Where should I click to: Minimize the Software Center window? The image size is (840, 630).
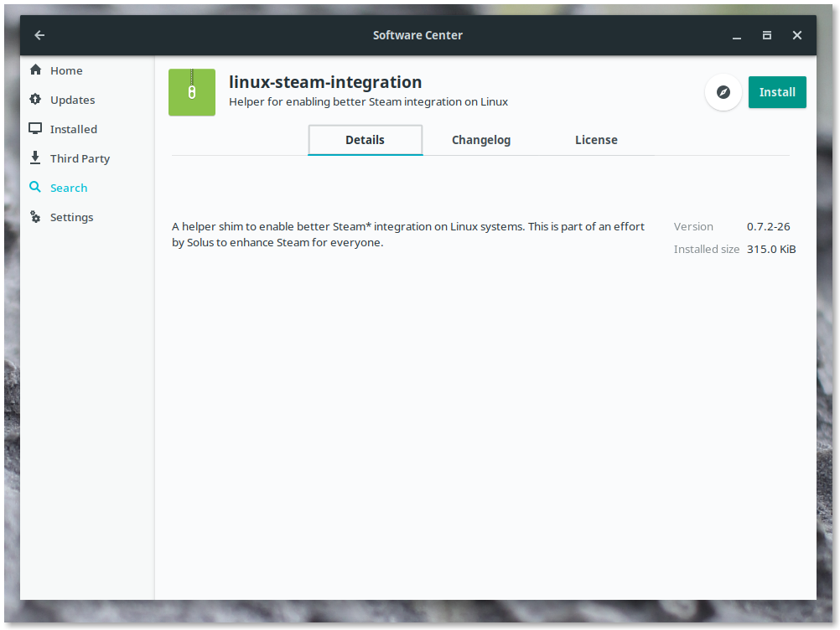[x=737, y=35]
